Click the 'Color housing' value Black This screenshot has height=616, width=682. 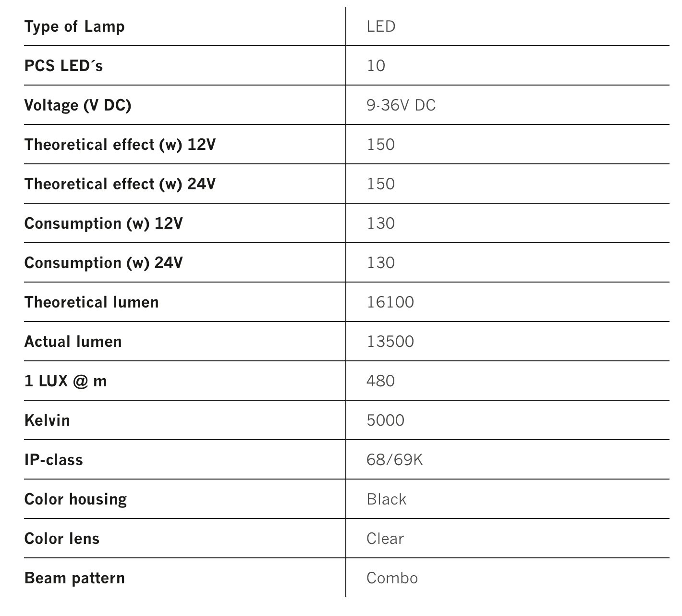coord(386,499)
